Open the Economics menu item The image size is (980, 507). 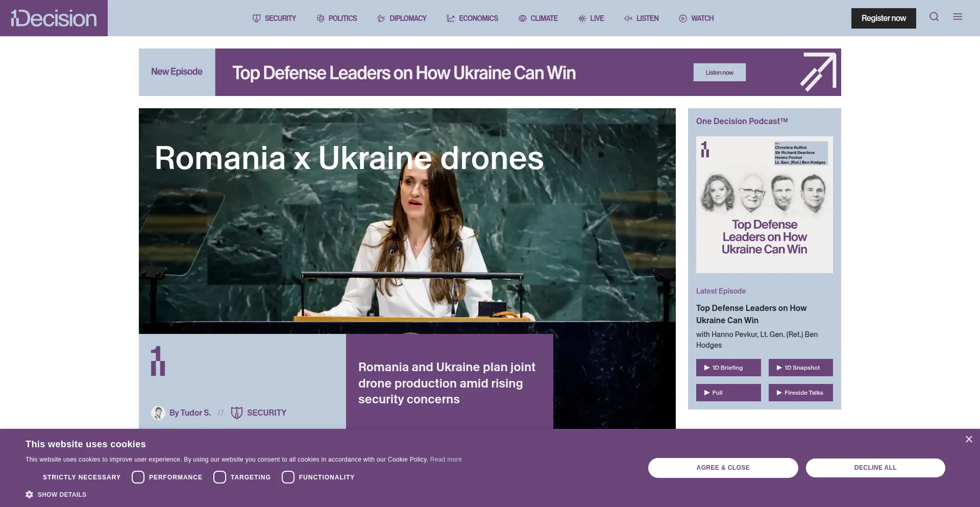tap(472, 18)
